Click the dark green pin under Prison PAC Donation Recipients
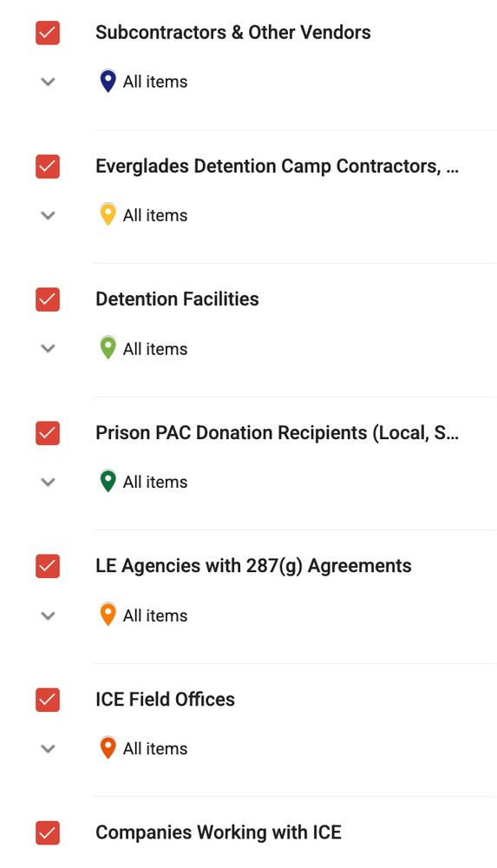 click(108, 481)
